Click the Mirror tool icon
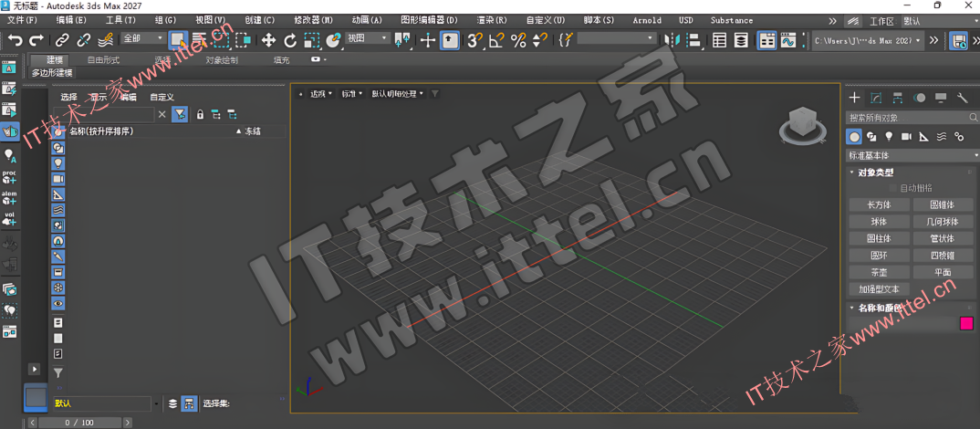 click(673, 40)
